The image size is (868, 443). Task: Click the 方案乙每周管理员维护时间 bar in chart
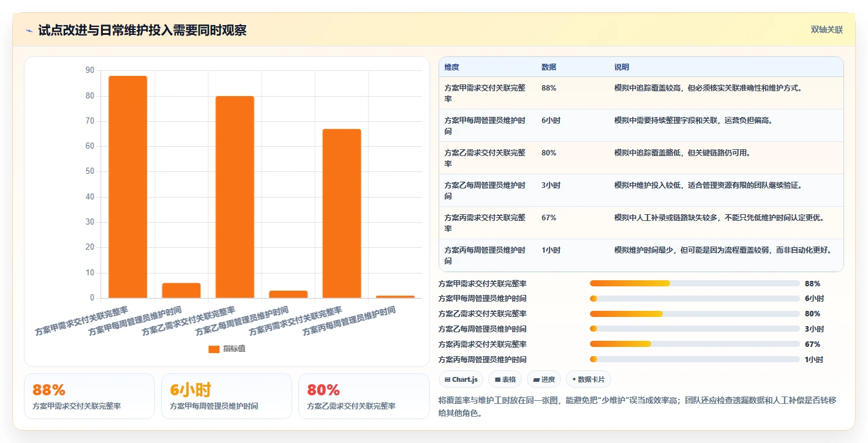pos(288,294)
